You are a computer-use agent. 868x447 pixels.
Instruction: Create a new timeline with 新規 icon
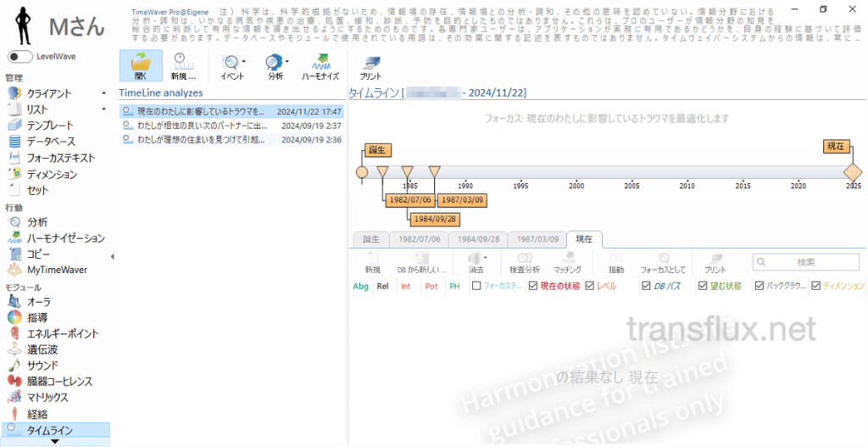(x=183, y=66)
